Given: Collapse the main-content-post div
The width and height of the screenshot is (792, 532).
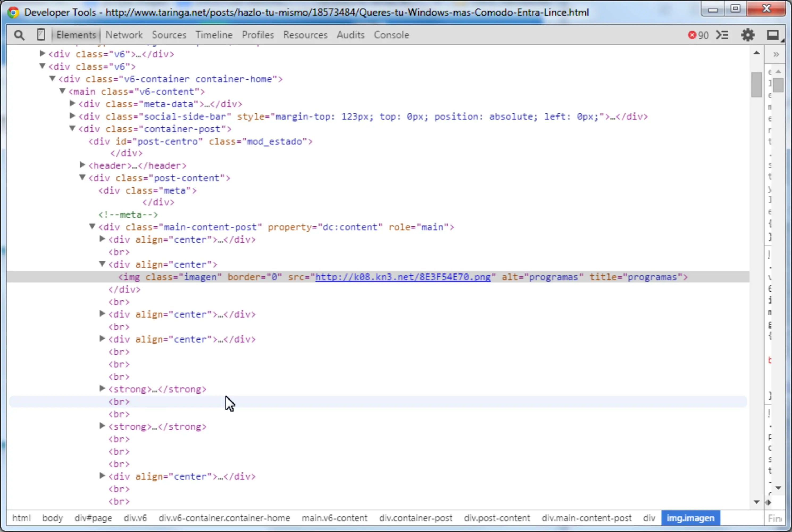Looking at the screenshot, I should (92, 226).
